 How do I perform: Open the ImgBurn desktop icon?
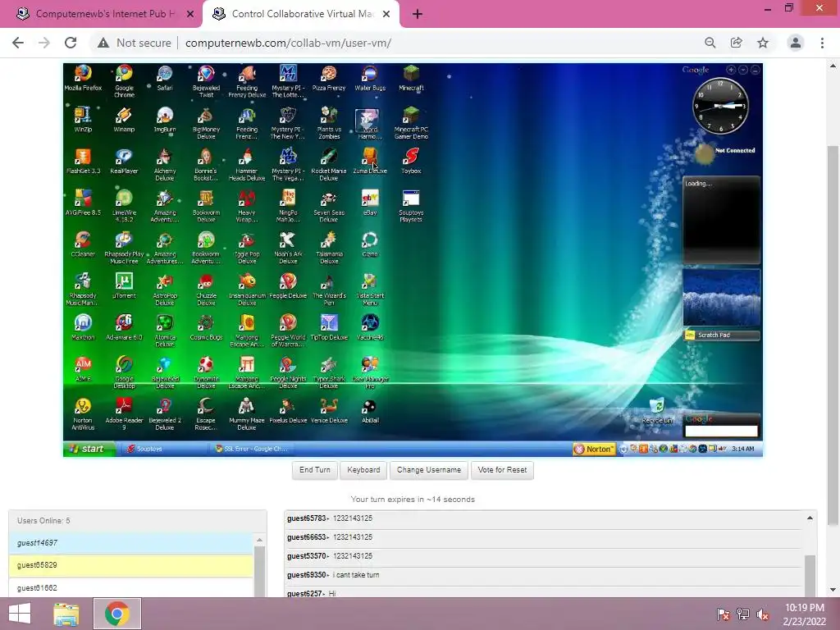pos(165,120)
